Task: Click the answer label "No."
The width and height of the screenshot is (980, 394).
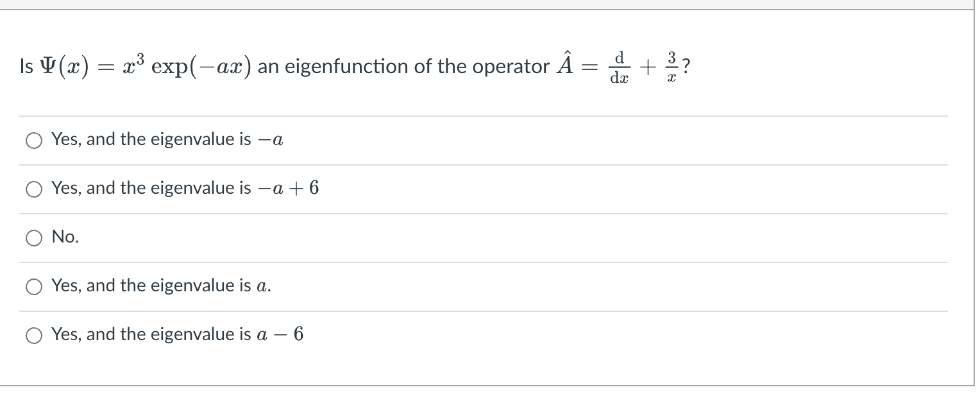Action: tap(65, 237)
